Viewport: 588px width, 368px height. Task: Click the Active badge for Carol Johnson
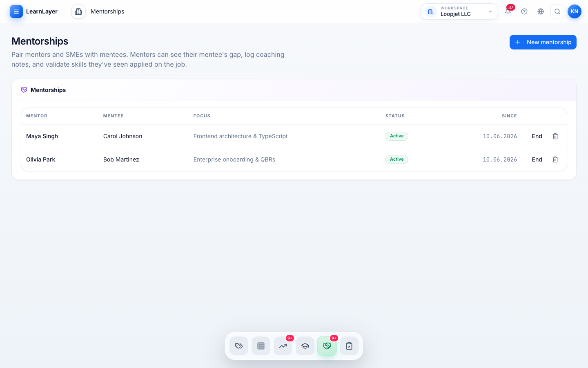click(x=397, y=136)
